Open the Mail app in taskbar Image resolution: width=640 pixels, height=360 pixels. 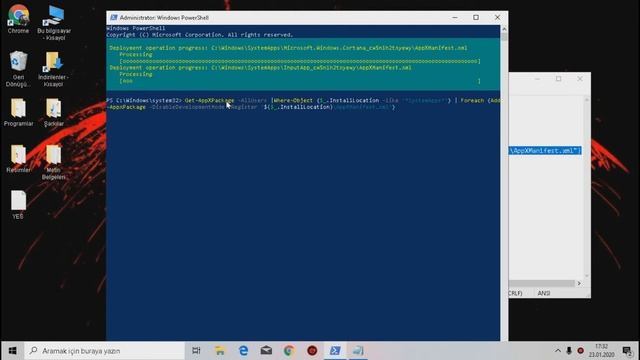point(266,351)
